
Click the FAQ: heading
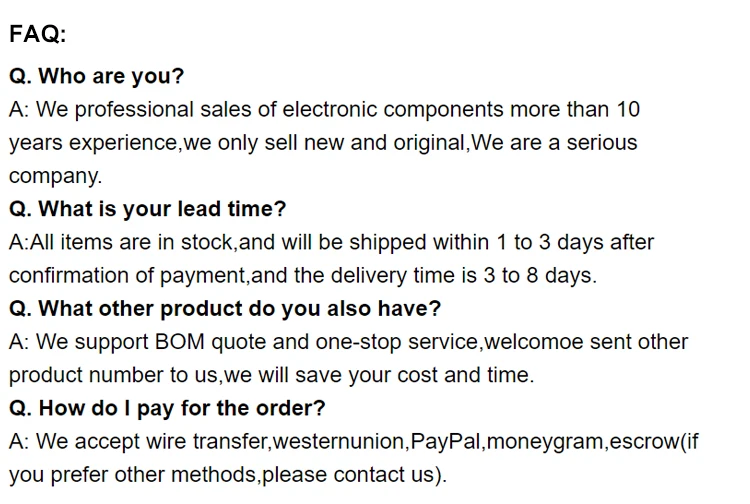click(x=38, y=35)
